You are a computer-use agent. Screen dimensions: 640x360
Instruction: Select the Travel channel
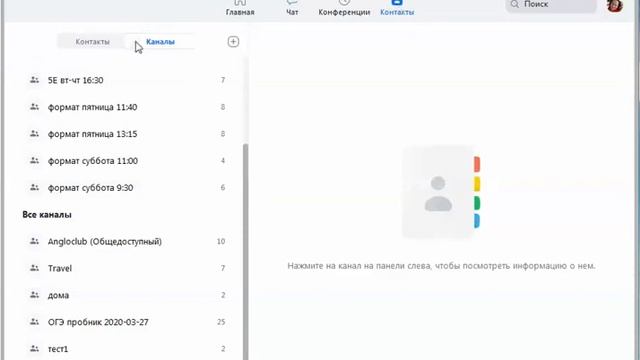127,268
